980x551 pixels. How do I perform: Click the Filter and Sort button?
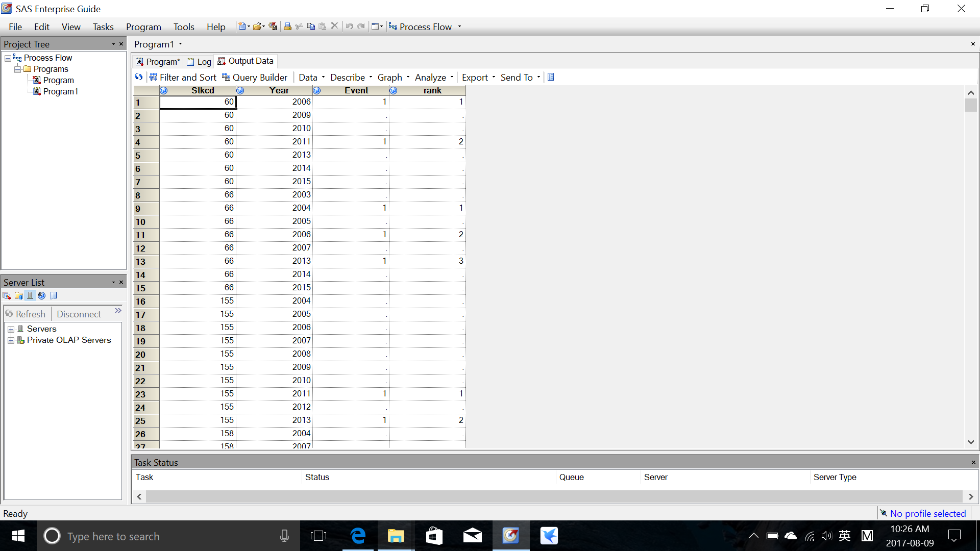coord(183,78)
